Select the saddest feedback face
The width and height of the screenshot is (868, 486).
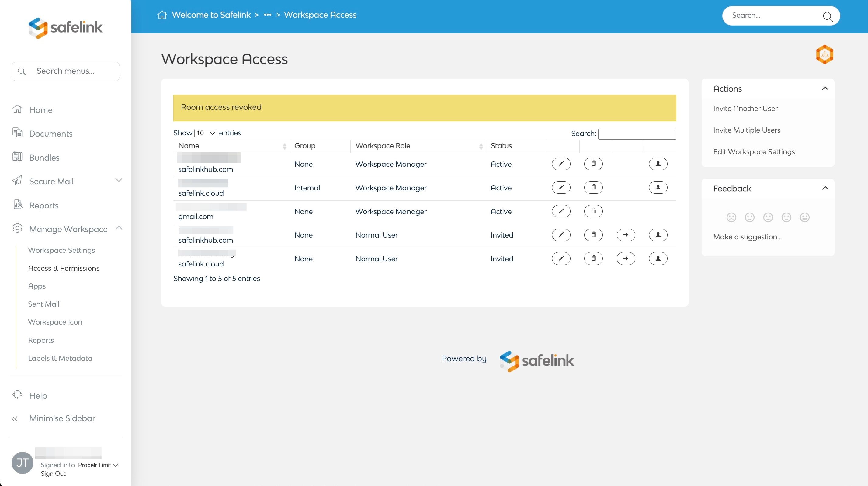(731, 217)
